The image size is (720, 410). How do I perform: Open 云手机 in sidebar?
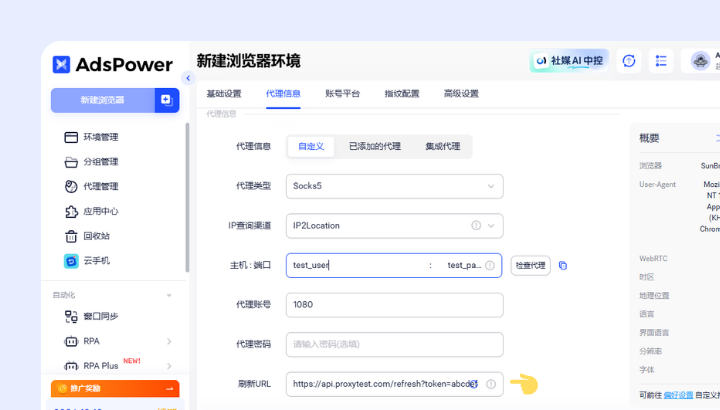click(x=87, y=261)
